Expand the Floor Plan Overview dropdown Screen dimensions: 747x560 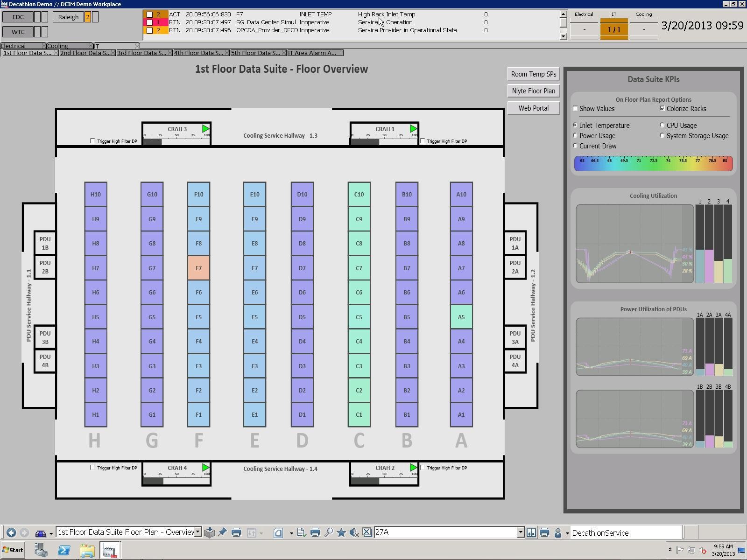point(198,532)
